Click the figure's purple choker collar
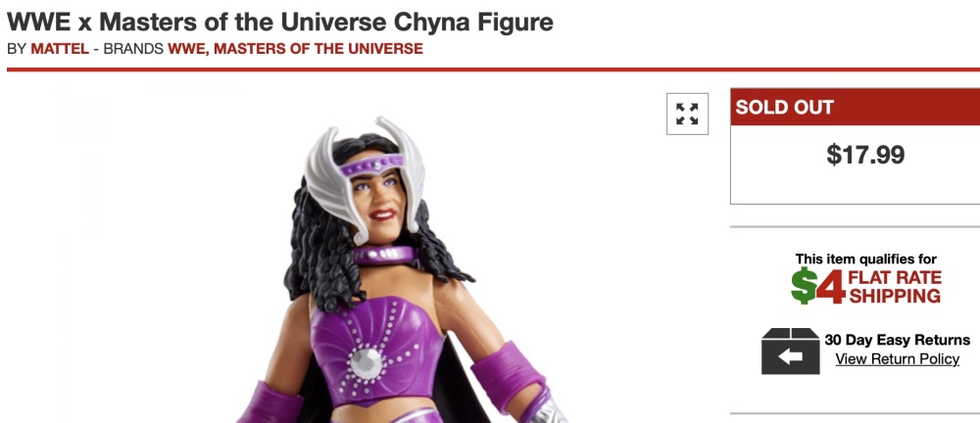 (x=384, y=255)
